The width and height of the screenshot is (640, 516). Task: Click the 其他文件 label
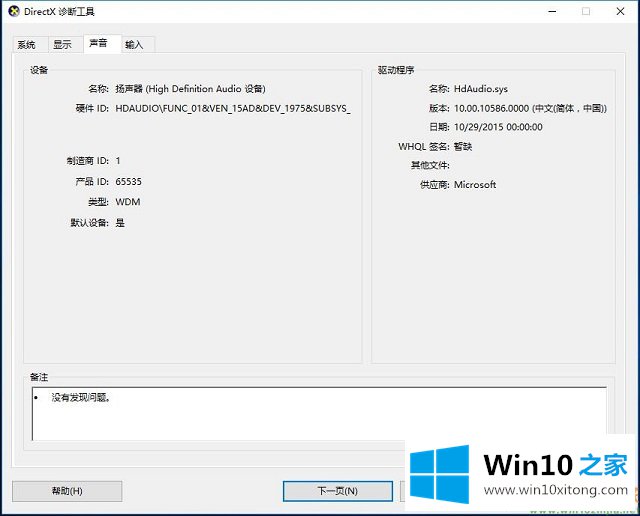coord(430,165)
